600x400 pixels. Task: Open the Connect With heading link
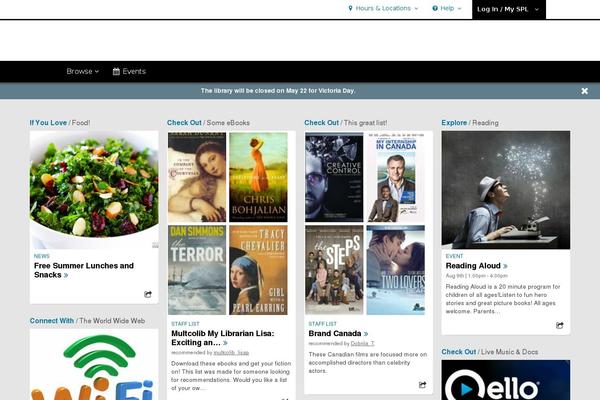tap(52, 321)
